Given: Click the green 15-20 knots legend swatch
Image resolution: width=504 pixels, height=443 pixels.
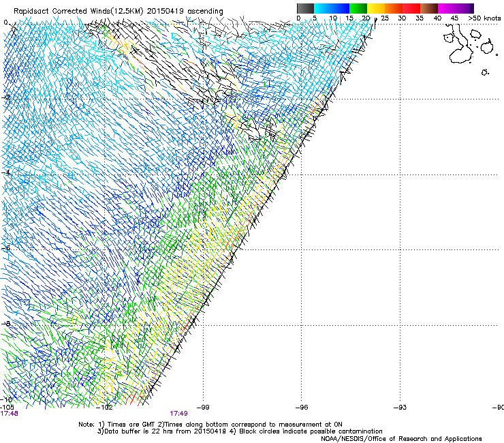Looking at the screenshot, I should (358, 8).
